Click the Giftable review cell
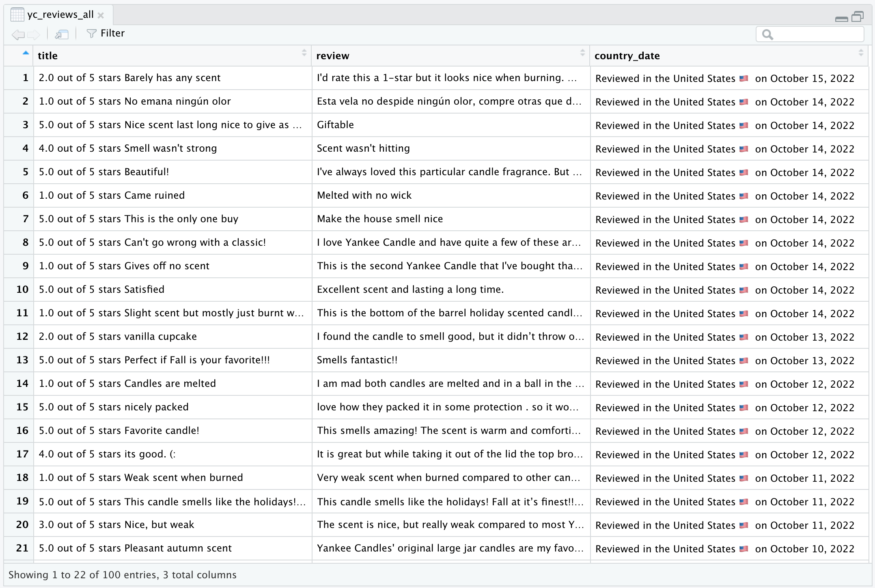Image resolution: width=875 pixels, height=588 pixels. point(335,125)
